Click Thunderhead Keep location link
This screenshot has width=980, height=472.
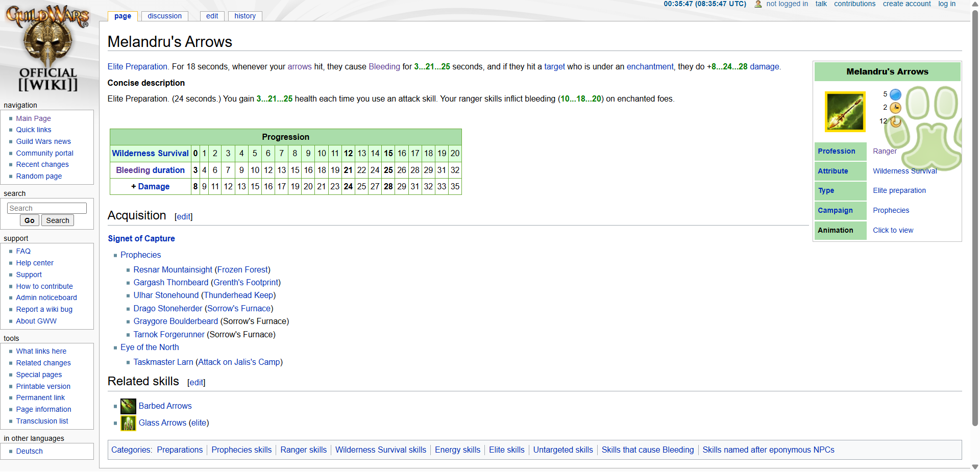[x=238, y=295]
